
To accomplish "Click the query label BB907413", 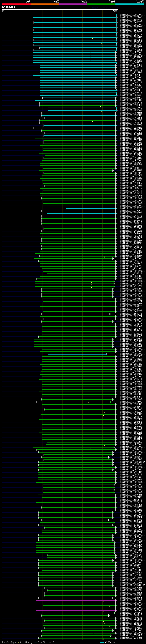I will click(8, 7).
